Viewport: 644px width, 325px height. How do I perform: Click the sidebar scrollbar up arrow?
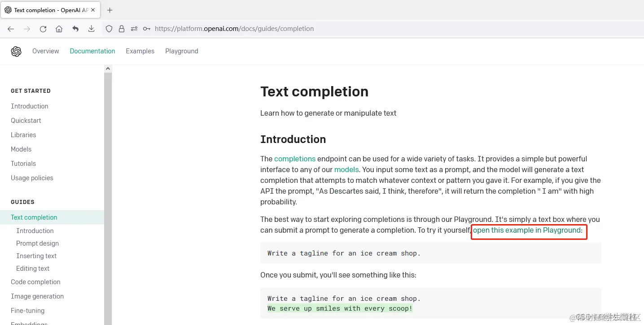click(108, 69)
